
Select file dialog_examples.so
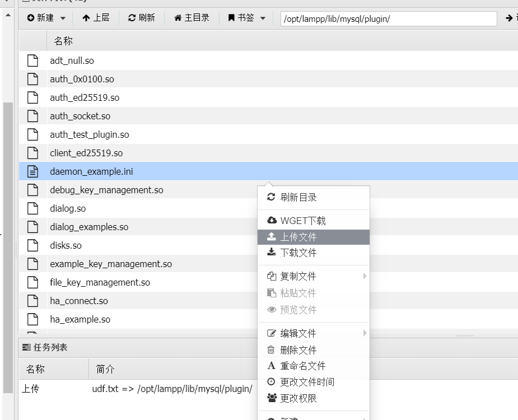[x=89, y=227]
